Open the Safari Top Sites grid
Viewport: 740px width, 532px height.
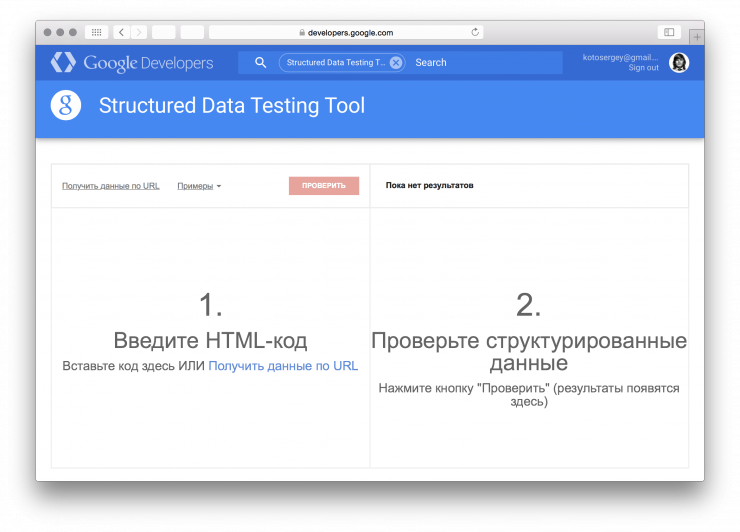pos(97,32)
